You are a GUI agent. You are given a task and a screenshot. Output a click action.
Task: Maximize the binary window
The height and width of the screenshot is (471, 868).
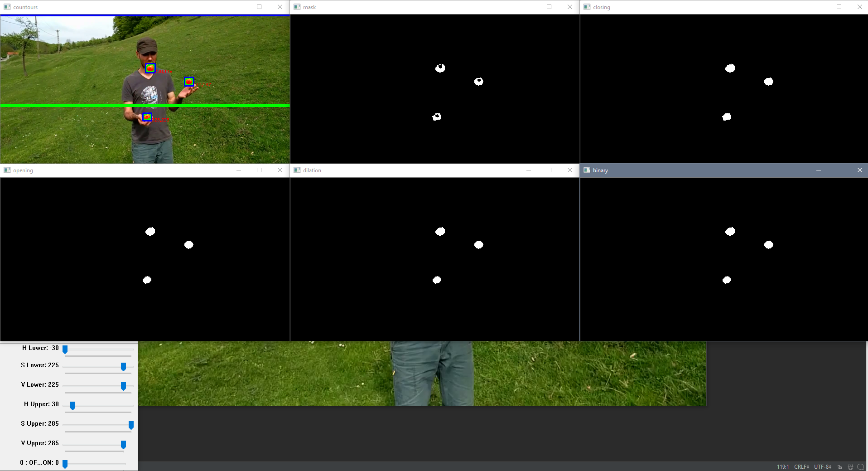point(839,170)
